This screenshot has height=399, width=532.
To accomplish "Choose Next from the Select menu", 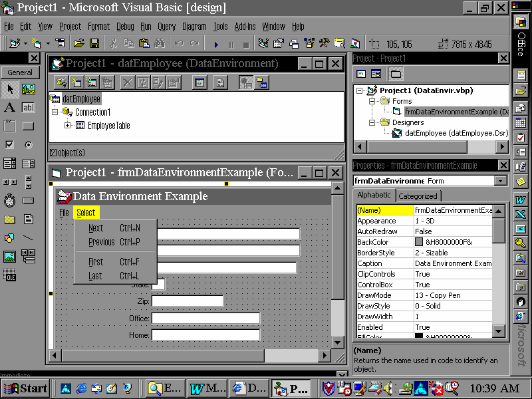I will (x=96, y=228).
